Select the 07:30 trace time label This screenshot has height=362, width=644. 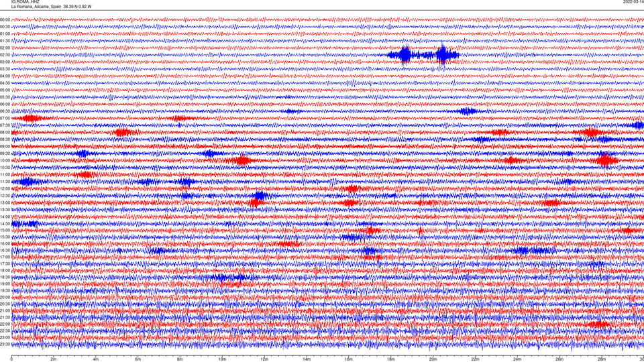pyautogui.click(x=5, y=125)
